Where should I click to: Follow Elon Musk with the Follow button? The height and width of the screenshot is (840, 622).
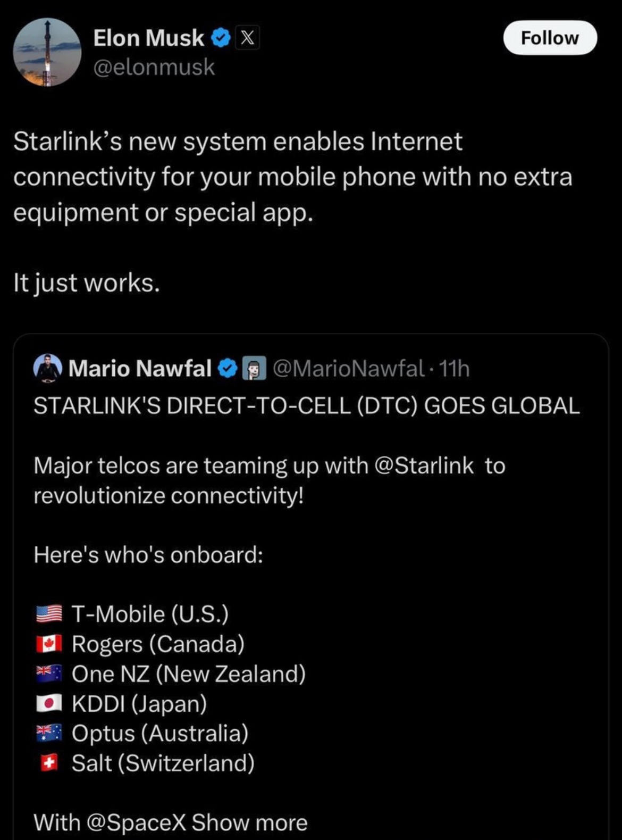coord(550,38)
